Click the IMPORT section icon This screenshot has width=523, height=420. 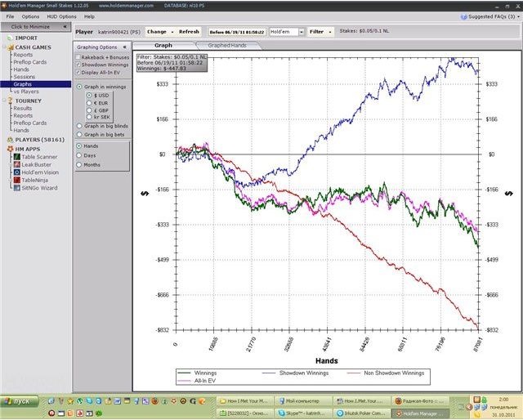pos(10,38)
